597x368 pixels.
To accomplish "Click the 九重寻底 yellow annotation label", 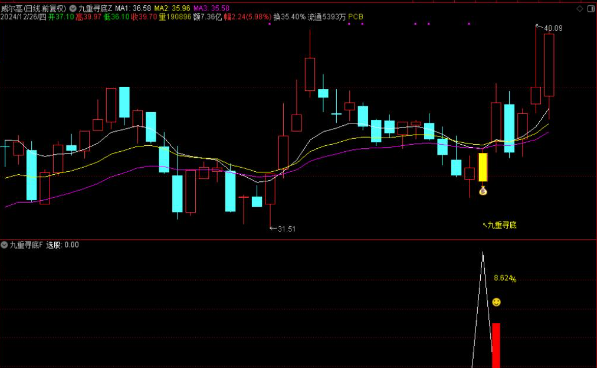I will pos(501,225).
